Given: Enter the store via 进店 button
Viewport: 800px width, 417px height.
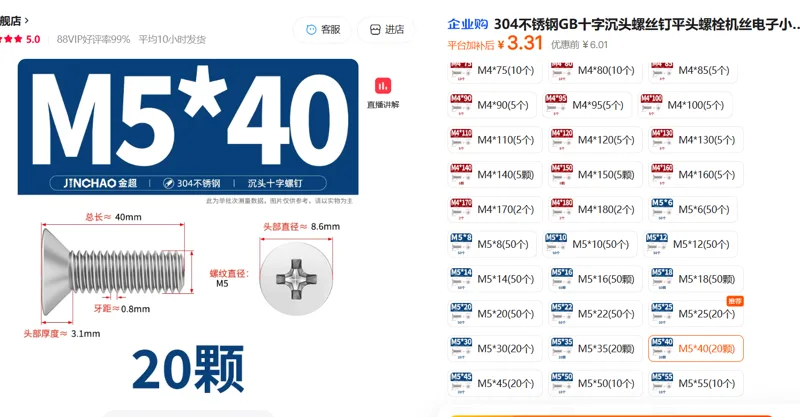Looking at the screenshot, I should [386, 30].
